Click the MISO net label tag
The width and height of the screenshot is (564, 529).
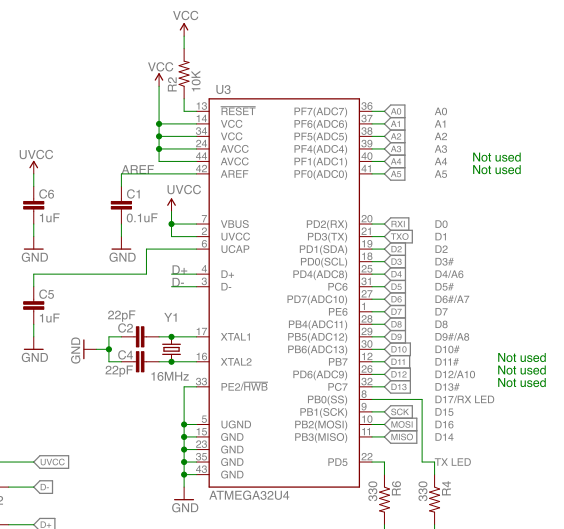click(x=400, y=437)
